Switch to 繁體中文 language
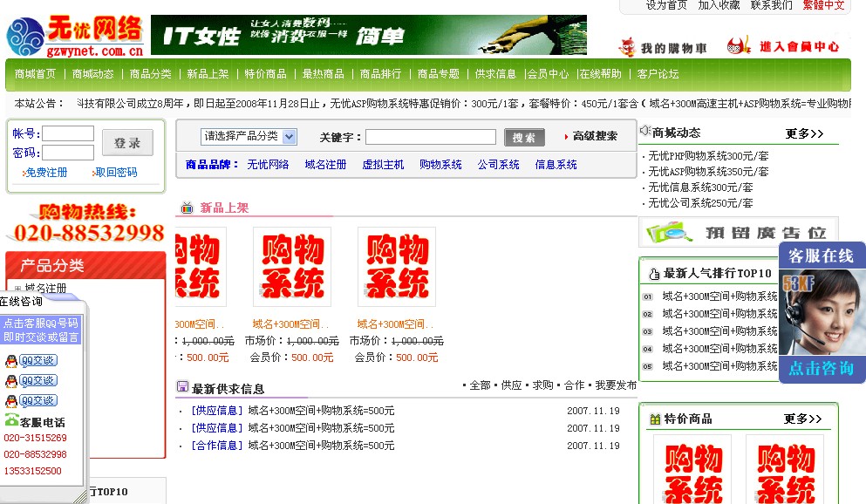This screenshot has width=866, height=504. click(x=823, y=5)
